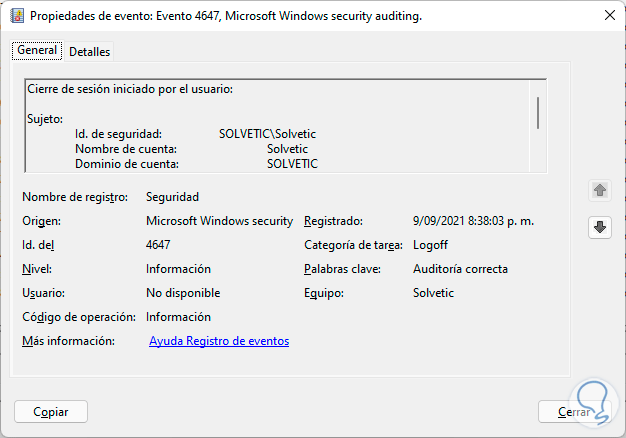Select the event ID value 4647

(159, 245)
